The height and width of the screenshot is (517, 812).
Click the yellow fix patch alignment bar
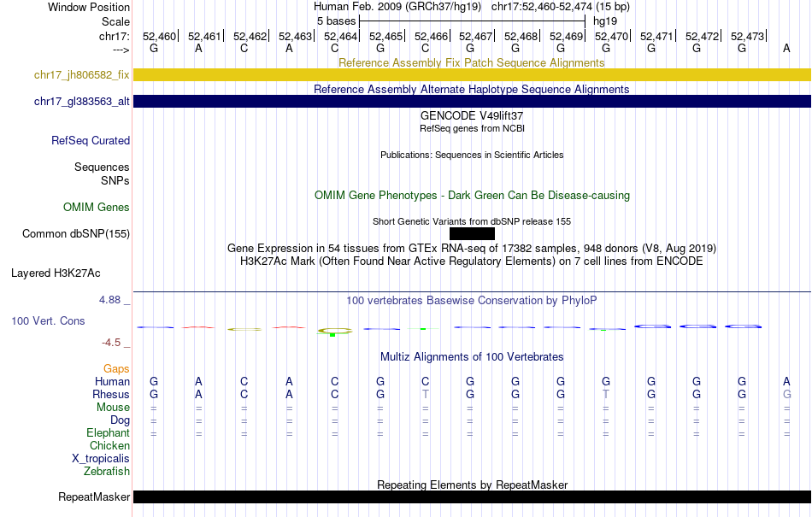pyautogui.click(x=472, y=74)
